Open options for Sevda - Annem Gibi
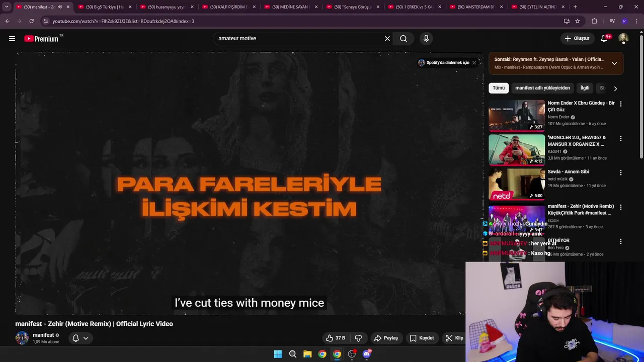 coord(620,172)
